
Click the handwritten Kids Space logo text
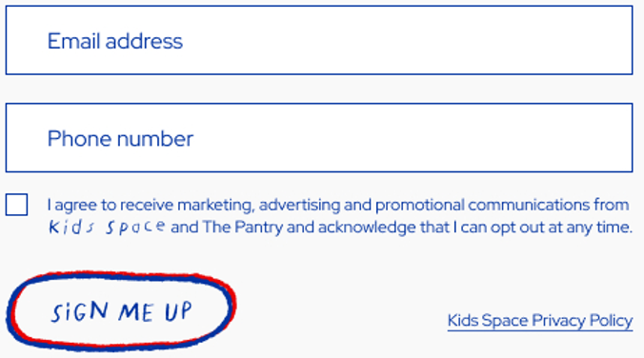[x=107, y=227]
